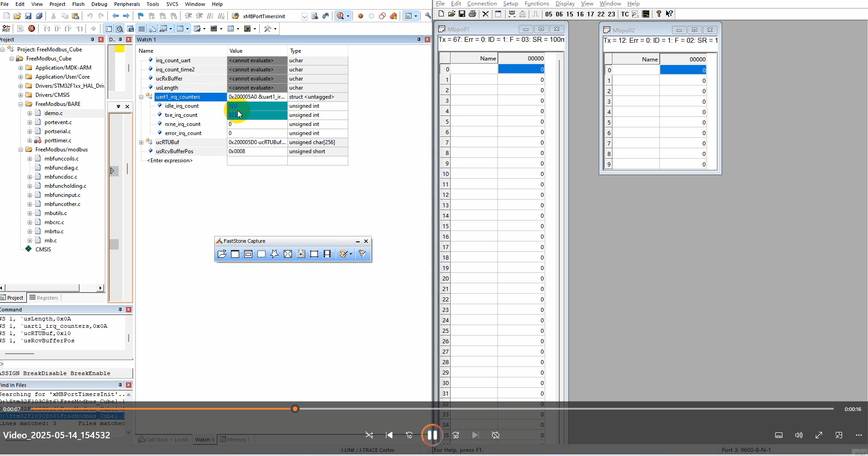Click TC test center button
868x456 pixels.
tap(625, 14)
